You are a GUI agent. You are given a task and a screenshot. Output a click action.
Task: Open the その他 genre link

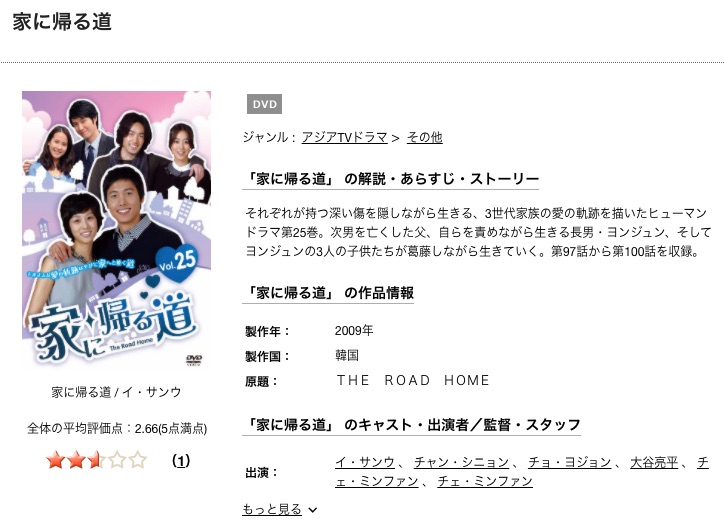click(x=424, y=137)
